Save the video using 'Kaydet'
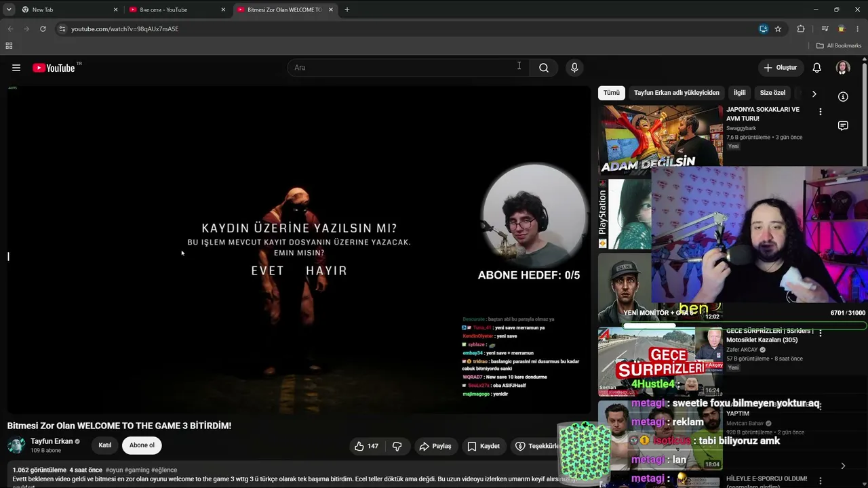Image resolution: width=868 pixels, height=488 pixels. click(484, 446)
